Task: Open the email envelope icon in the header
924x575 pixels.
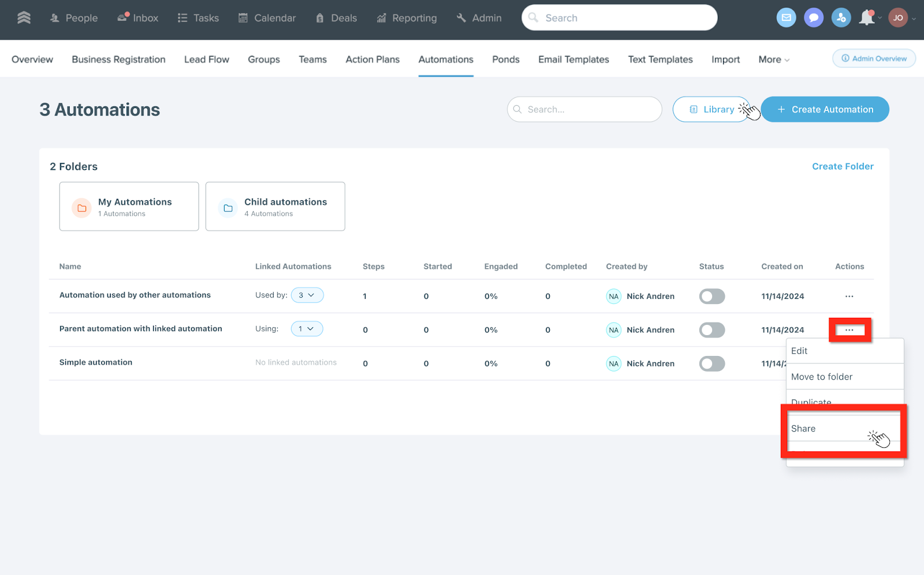Action: point(786,18)
